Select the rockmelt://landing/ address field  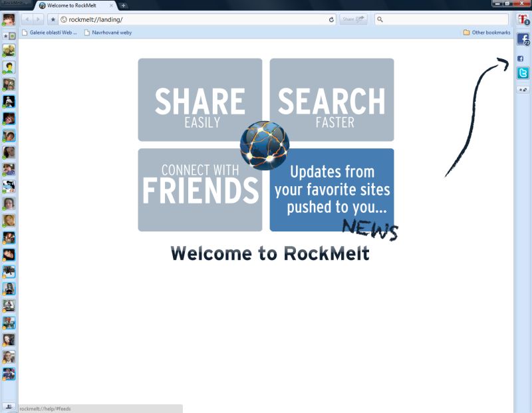coord(197,19)
